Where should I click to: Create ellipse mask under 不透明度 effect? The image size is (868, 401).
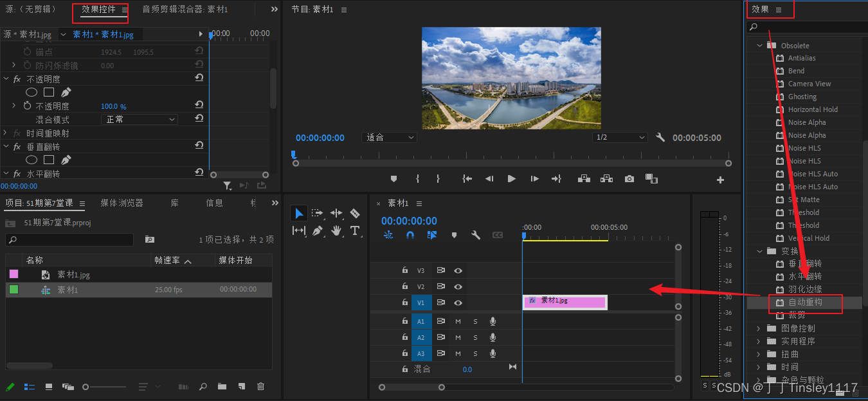click(32, 93)
